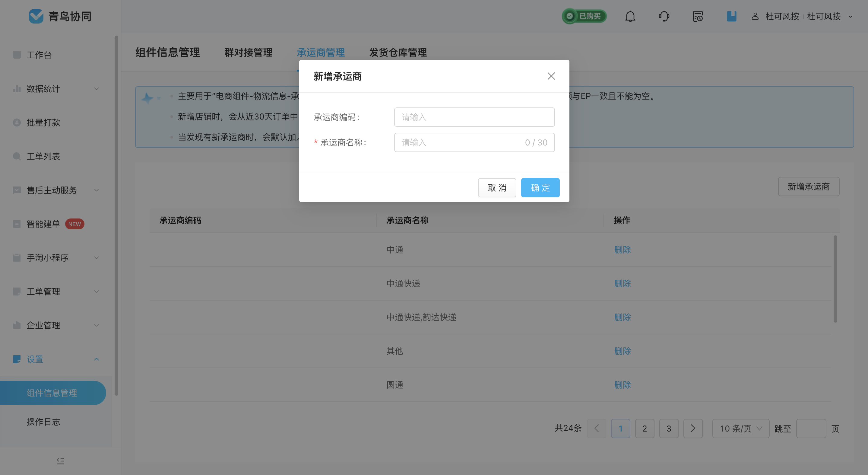
Task: Delete the 其他 carrier row
Action: (622, 351)
